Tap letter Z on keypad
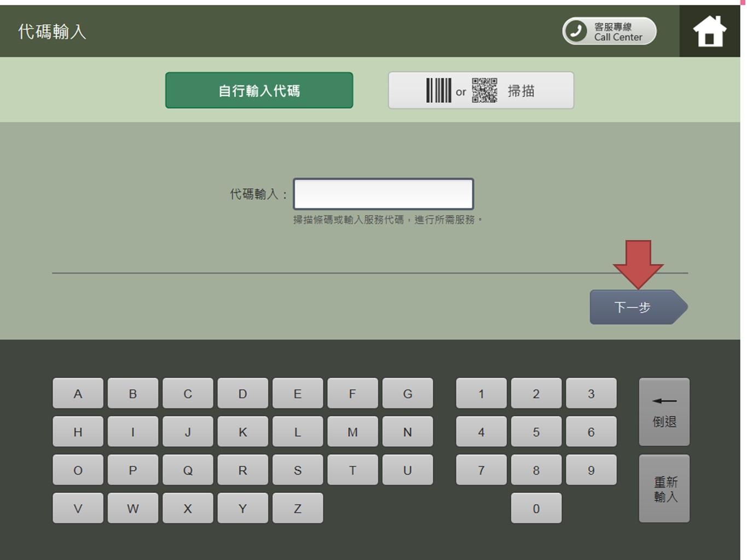The height and width of the screenshot is (560, 747). pyautogui.click(x=298, y=508)
